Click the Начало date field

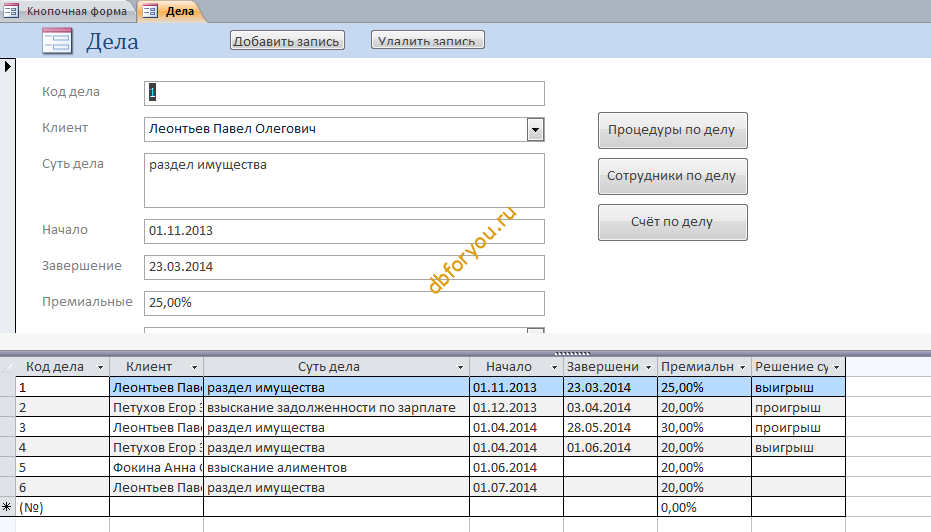tap(344, 232)
